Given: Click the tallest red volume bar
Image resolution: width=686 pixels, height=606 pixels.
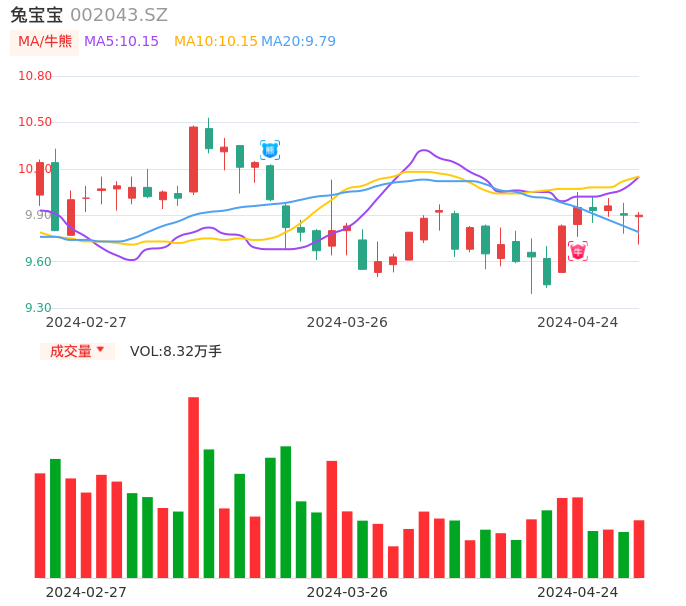Looking at the screenshot, I should tap(193, 487).
